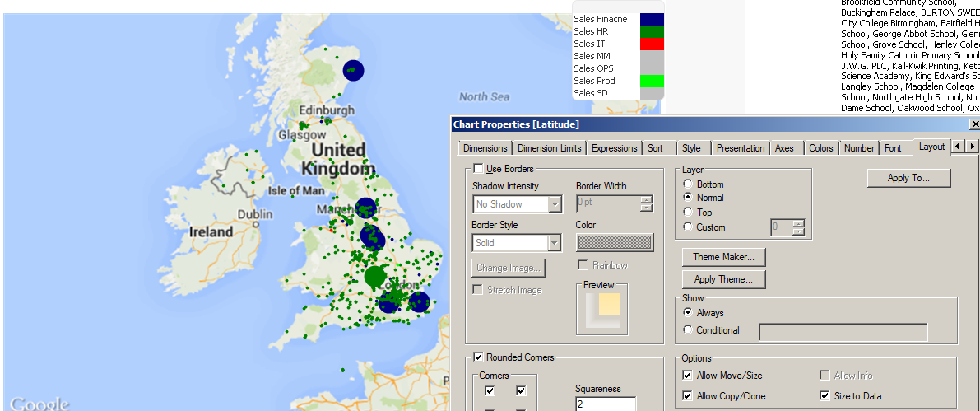This screenshot has width=980, height=411.
Task: Click the blue bubble near Aberdeen
Action: tap(354, 71)
